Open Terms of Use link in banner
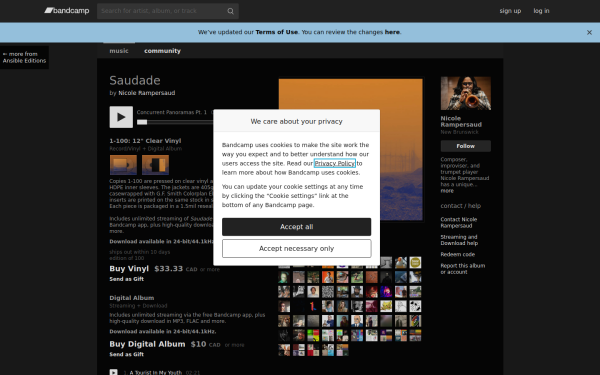This screenshot has height=375, width=600. [276, 32]
